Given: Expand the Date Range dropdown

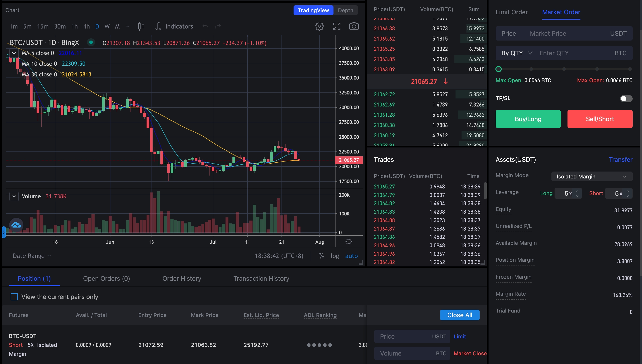Looking at the screenshot, I should [x=32, y=256].
